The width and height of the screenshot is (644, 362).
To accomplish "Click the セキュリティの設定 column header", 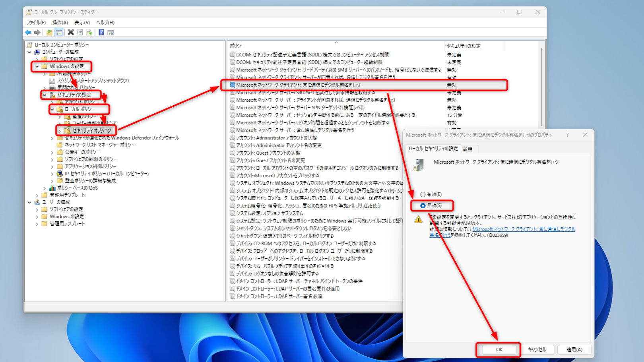I will point(474,46).
